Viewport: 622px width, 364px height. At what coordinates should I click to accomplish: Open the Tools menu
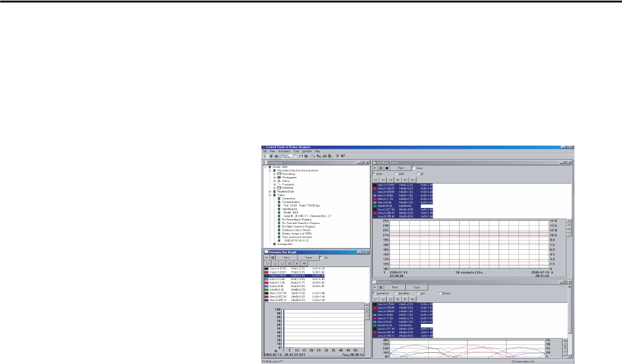tap(296, 151)
